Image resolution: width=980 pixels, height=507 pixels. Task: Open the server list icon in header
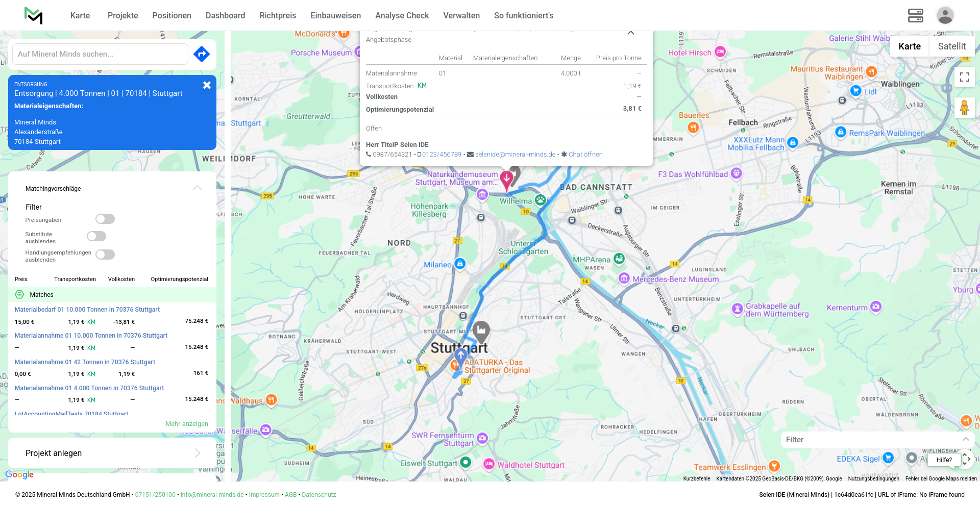[915, 15]
